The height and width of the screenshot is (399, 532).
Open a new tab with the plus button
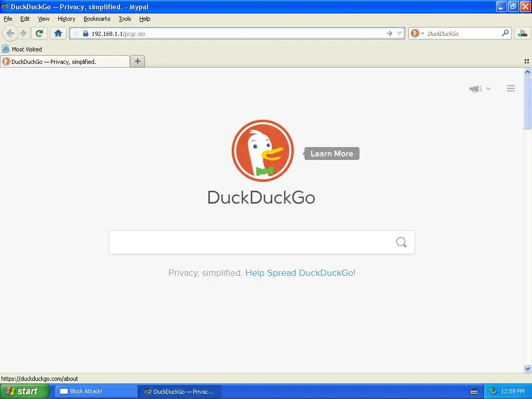(137, 61)
